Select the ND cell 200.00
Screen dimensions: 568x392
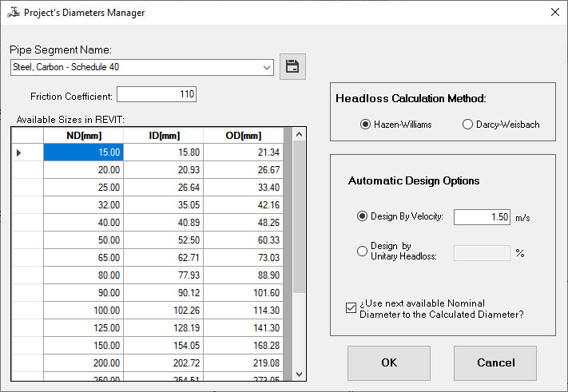pos(84,363)
